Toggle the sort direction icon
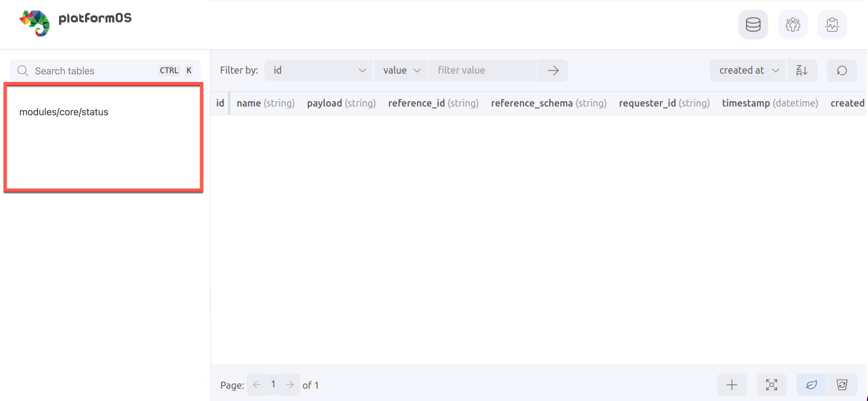This screenshot has height=401, width=868. (802, 70)
